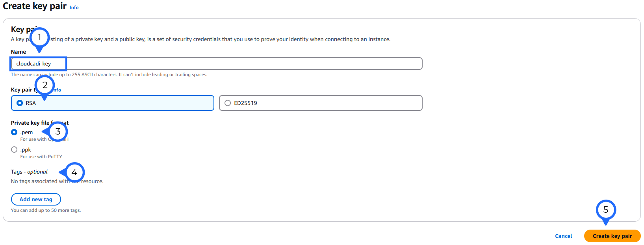Select the .pem private key format

click(14, 132)
